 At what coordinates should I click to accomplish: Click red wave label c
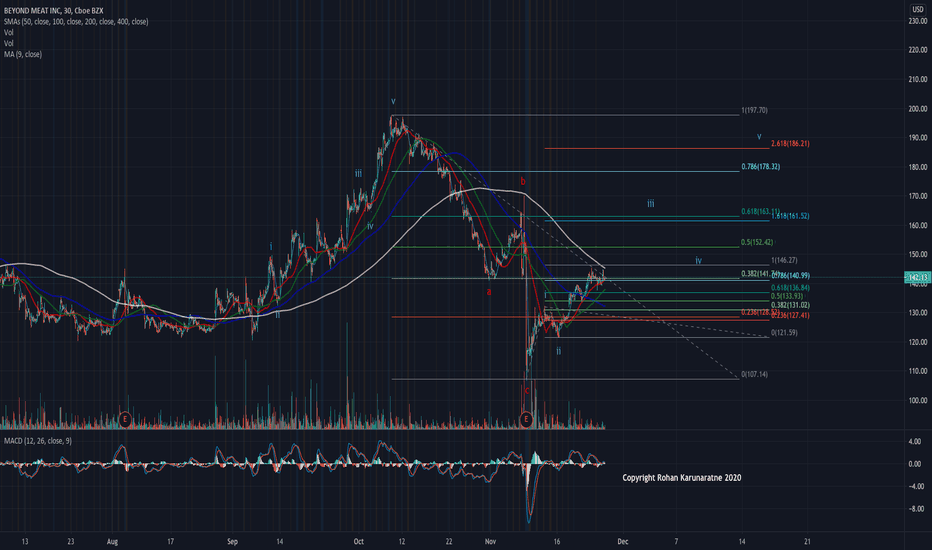(527, 391)
